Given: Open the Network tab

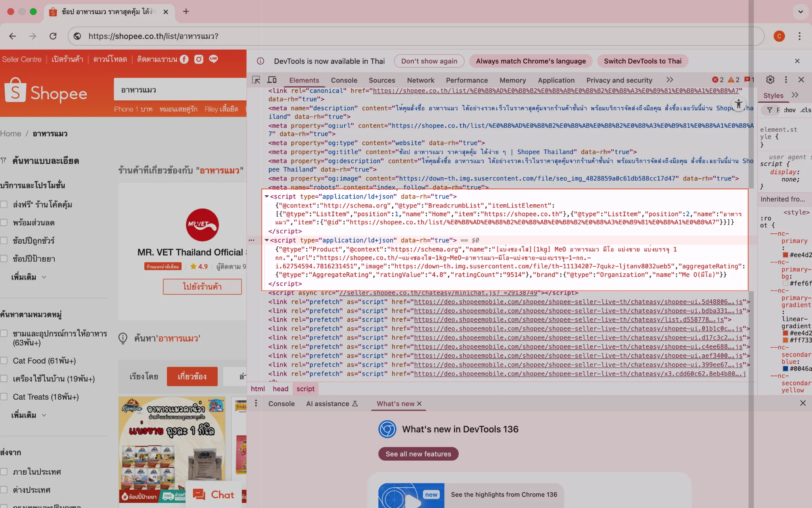Looking at the screenshot, I should [421, 80].
